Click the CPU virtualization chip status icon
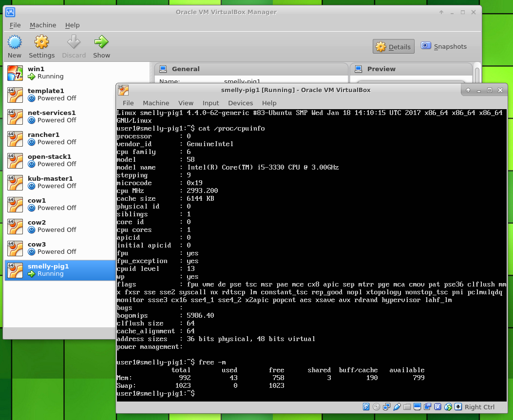Viewport: 513px width, 420px height. pyautogui.click(x=438, y=406)
